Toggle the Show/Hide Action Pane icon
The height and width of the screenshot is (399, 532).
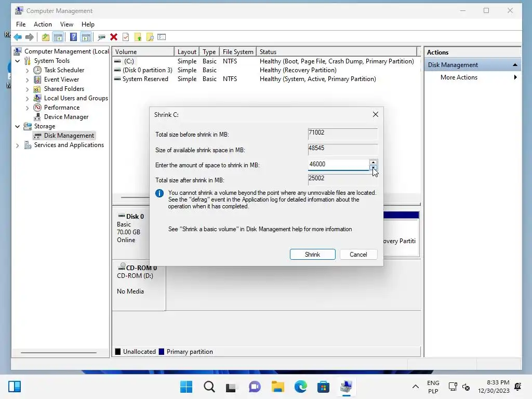click(86, 37)
